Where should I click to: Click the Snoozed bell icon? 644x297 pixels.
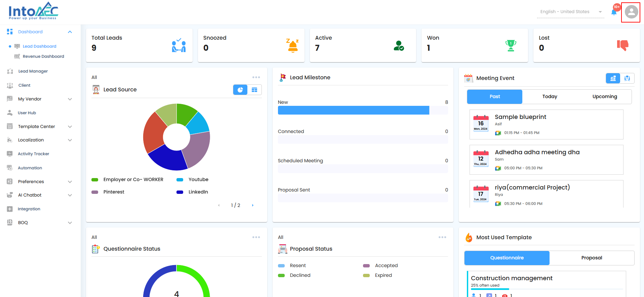[292, 45]
